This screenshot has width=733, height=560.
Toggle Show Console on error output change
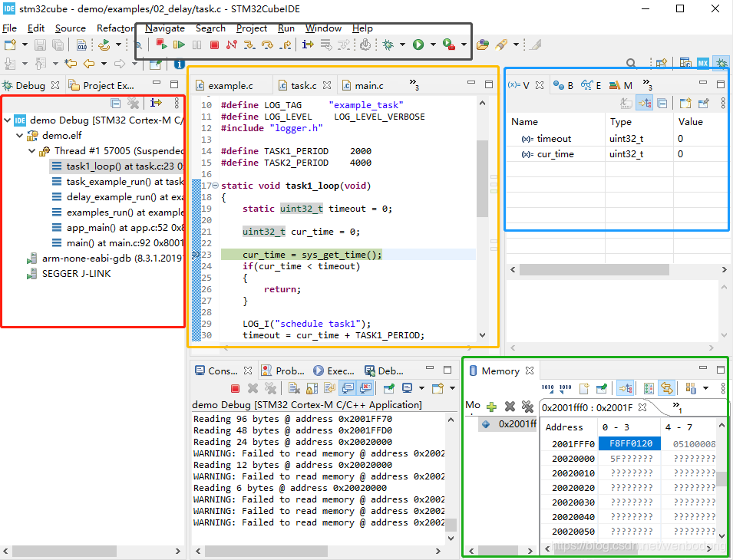[365, 388]
